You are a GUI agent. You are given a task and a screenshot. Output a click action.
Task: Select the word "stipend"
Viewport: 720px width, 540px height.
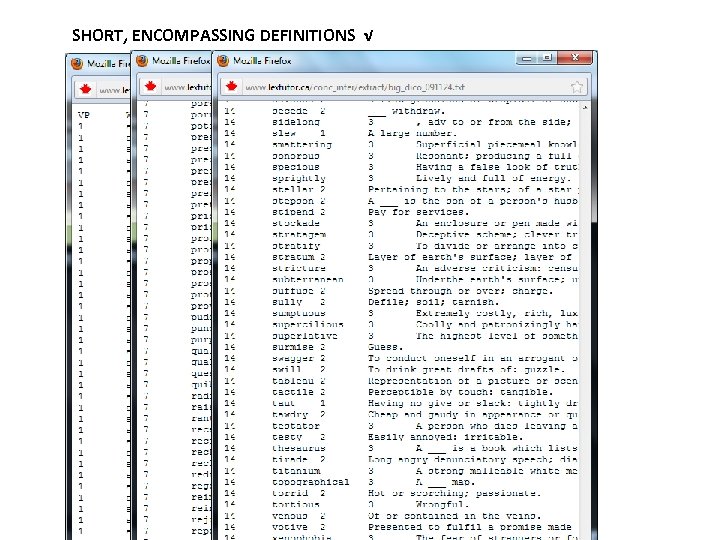pyautogui.click(x=292, y=212)
